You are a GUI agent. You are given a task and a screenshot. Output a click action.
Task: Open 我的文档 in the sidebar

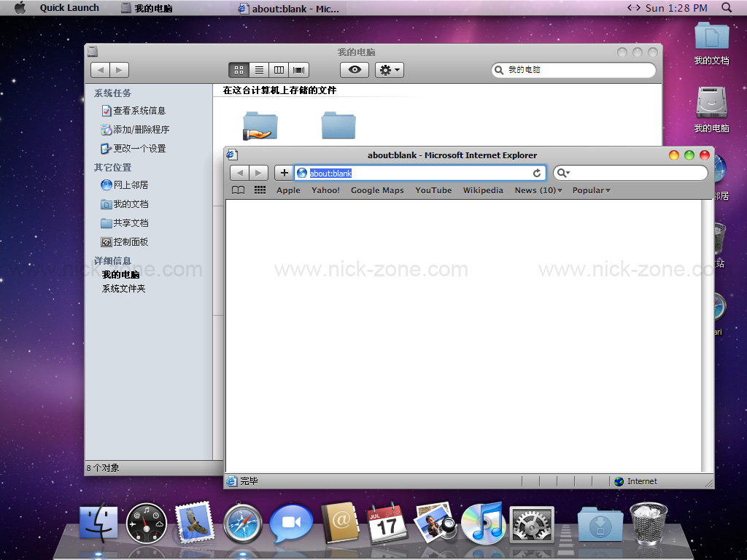pyautogui.click(x=125, y=204)
